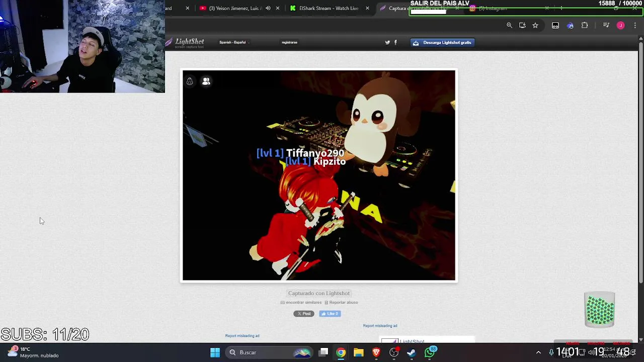Click the registrarse link

pos(289,42)
